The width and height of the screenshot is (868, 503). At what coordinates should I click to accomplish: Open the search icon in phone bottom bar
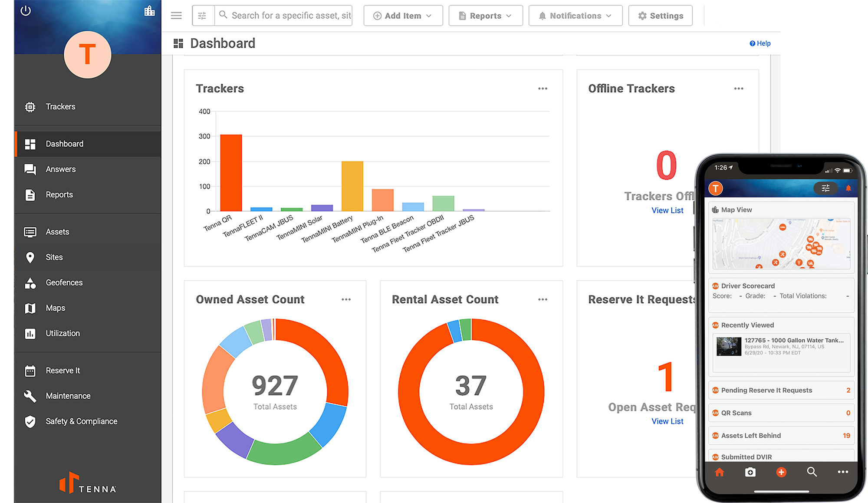click(x=812, y=472)
